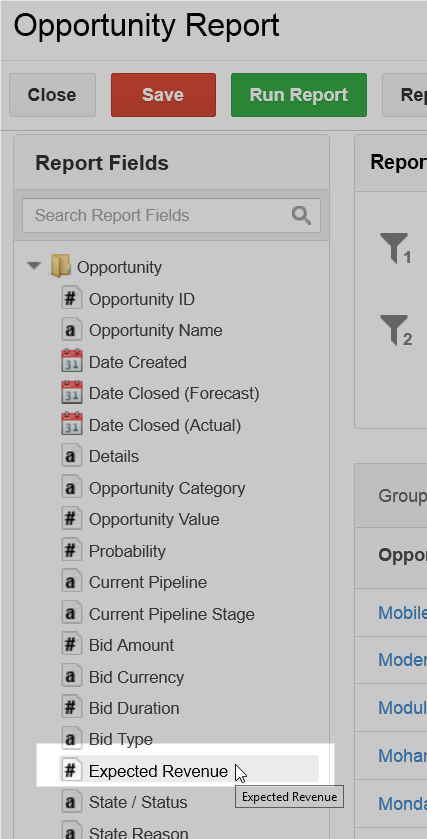
Task: Select the filter 1 funnel icon
Action: (394, 248)
